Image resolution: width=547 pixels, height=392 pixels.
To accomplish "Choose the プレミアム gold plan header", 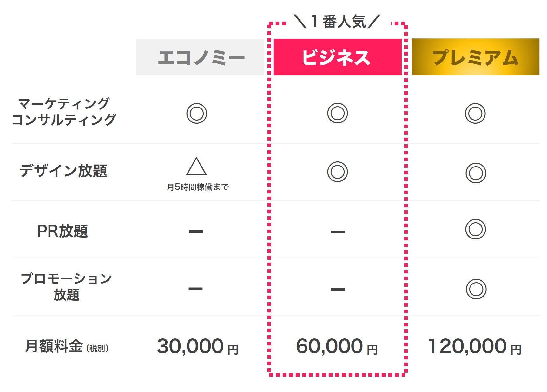I will tap(475, 57).
